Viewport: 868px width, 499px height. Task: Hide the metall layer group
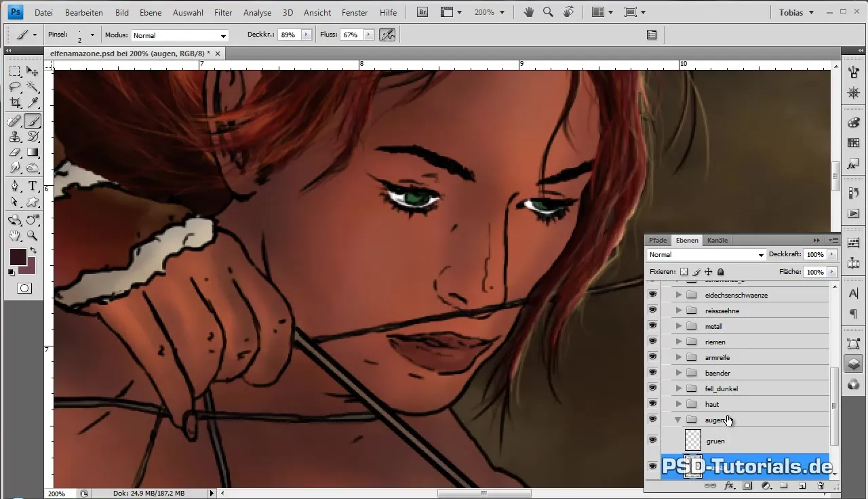tap(652, 326)
